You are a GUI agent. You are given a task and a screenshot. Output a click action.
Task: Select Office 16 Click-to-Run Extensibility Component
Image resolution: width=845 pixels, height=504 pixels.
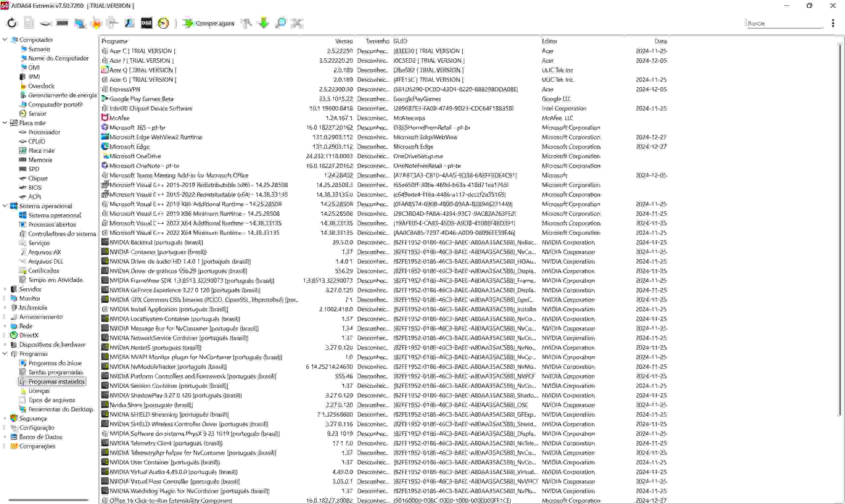[x=384, y=500]
